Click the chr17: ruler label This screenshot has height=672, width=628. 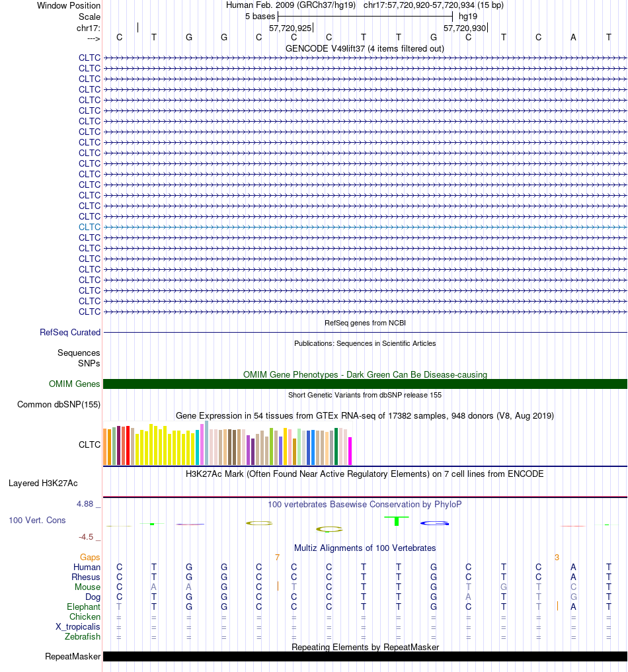(x=88, y=28)
